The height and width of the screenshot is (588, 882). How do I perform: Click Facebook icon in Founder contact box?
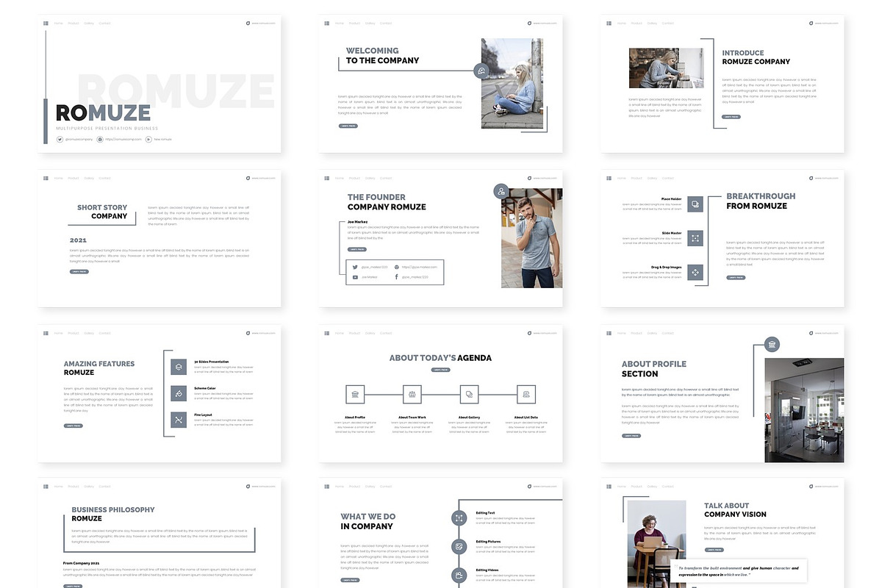397,277
